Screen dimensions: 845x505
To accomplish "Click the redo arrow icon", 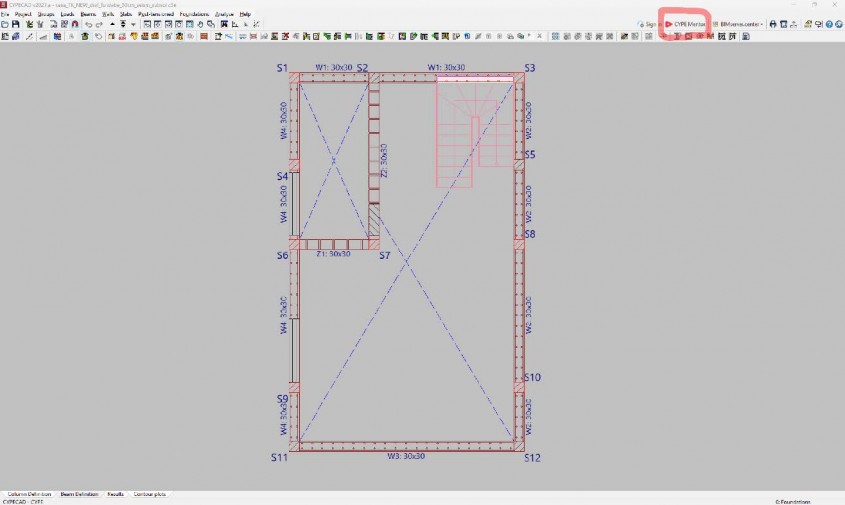I will point(99,24).
